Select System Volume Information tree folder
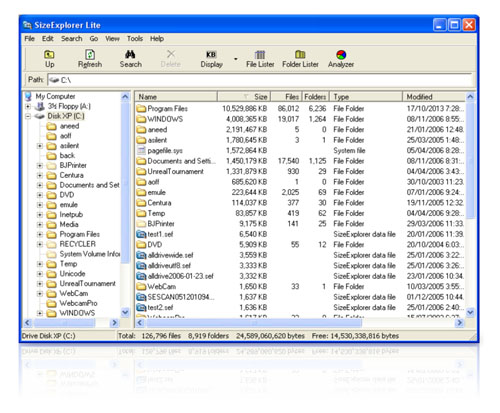This screenshot has height=413, width=500. [x=83, y=254]
